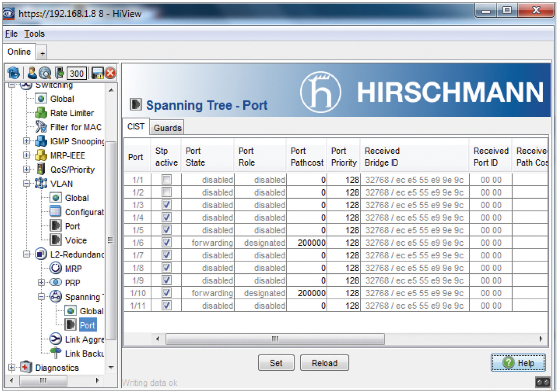The image size is (558, 392).
Task: Click the Spanning Tree icon in the tree
Action: click(56, 296)
